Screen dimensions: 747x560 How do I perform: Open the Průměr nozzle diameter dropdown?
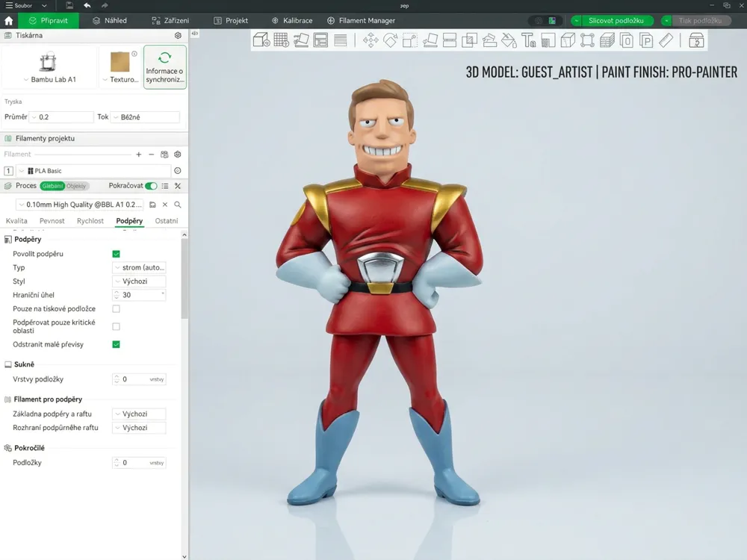click(x=61, y=117)
